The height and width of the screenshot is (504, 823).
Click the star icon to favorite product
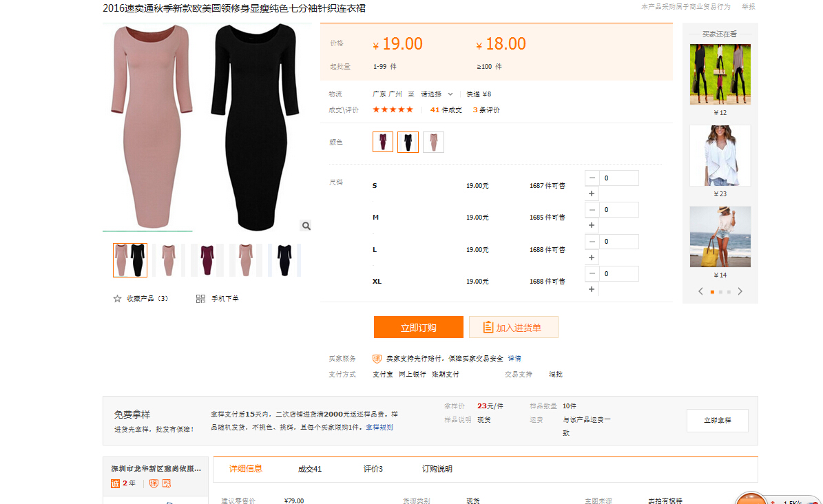coord(117,299)
